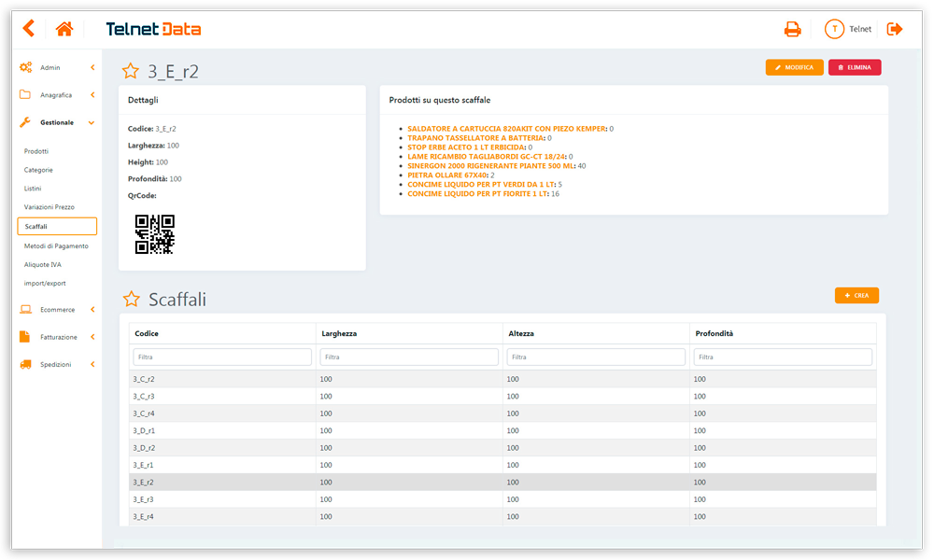Collapse the Gestionale menu chevron
Image resolution: width=934 pixels, height=560 pixels.
(92, 122)
